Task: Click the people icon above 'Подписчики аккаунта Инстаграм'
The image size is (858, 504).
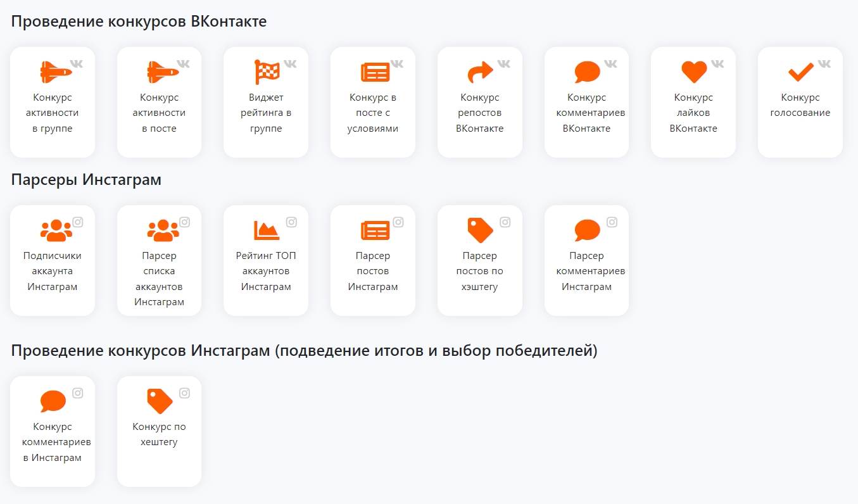Action: click(56, 230)
